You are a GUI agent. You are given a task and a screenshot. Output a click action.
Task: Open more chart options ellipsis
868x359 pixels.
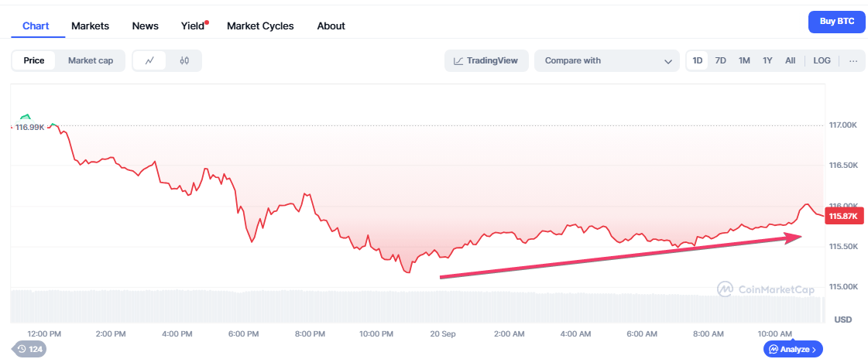pos(853,61)
